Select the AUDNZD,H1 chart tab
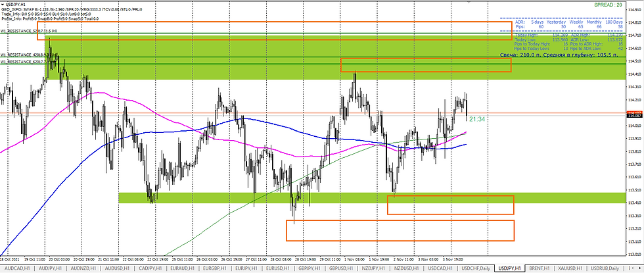Image resolution: width=644 pixels, height=273 pixels. click(85, 268)
